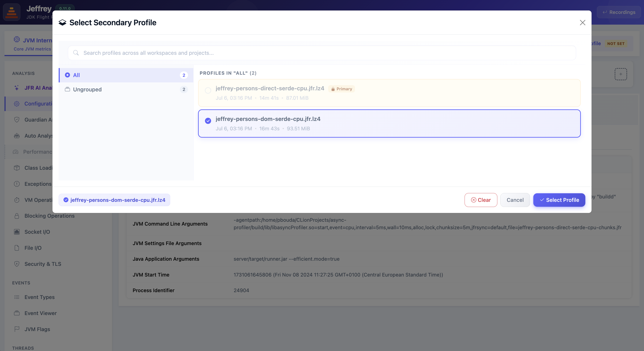Cancel the profile selection dialog
The image size is (644, 351).
(515, 200)
